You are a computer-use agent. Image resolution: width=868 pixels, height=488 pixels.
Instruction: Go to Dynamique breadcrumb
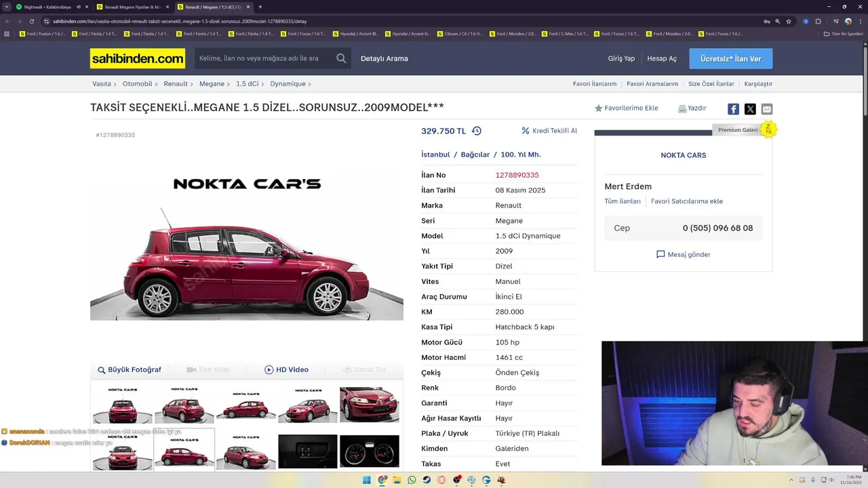point(288,84)
